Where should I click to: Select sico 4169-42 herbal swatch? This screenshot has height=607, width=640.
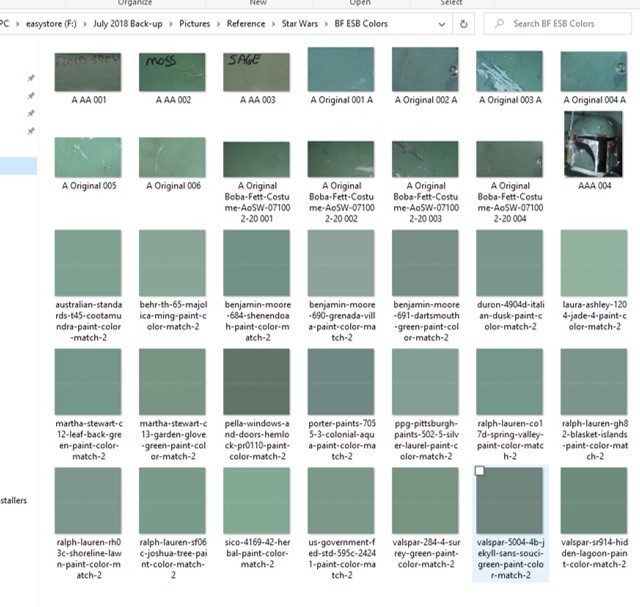[257, 500]
